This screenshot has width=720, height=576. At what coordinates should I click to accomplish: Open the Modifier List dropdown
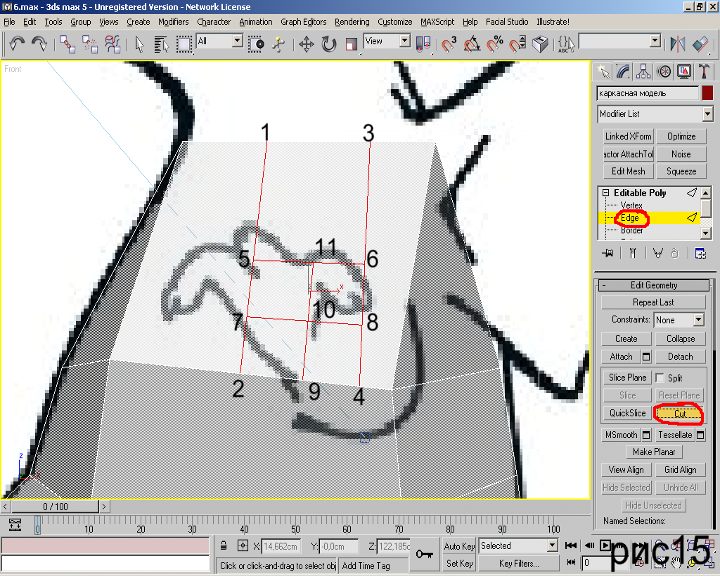click(x=654, y=114)
